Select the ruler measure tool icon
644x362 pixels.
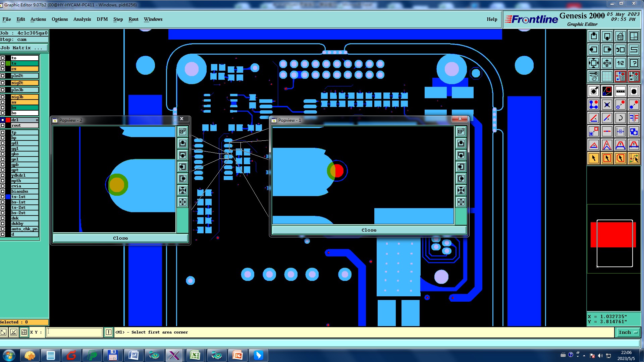(620, 91)
